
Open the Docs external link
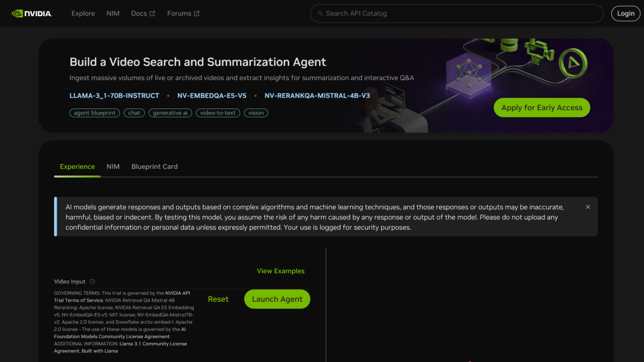[143, 14]
